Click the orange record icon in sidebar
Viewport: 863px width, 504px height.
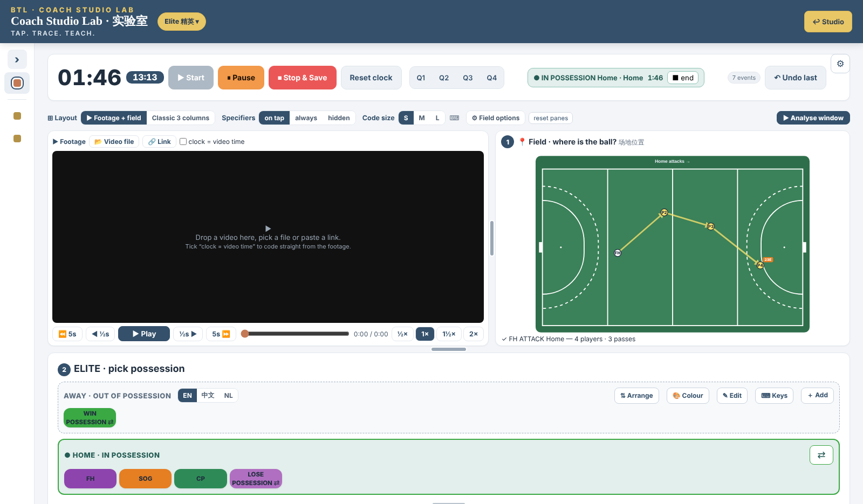click(17, 83)
